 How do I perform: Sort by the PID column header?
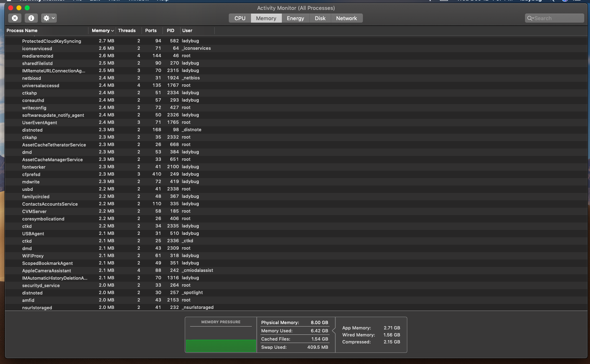coord(171,30)
